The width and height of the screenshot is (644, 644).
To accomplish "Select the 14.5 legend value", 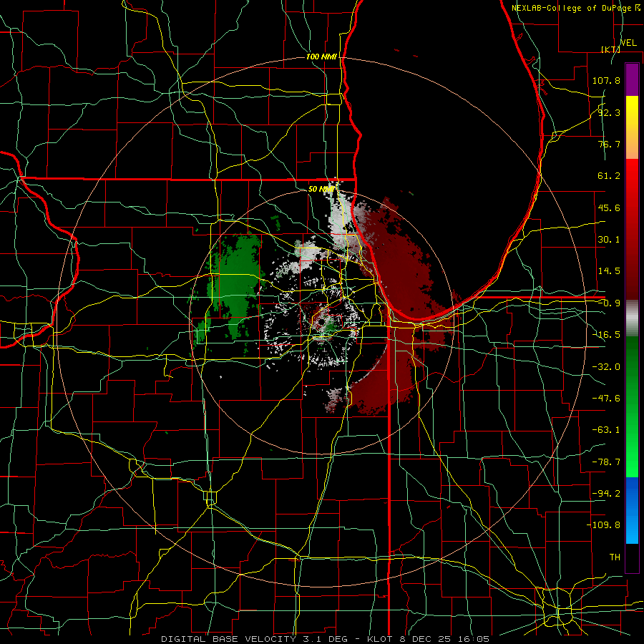I will 609,271.
